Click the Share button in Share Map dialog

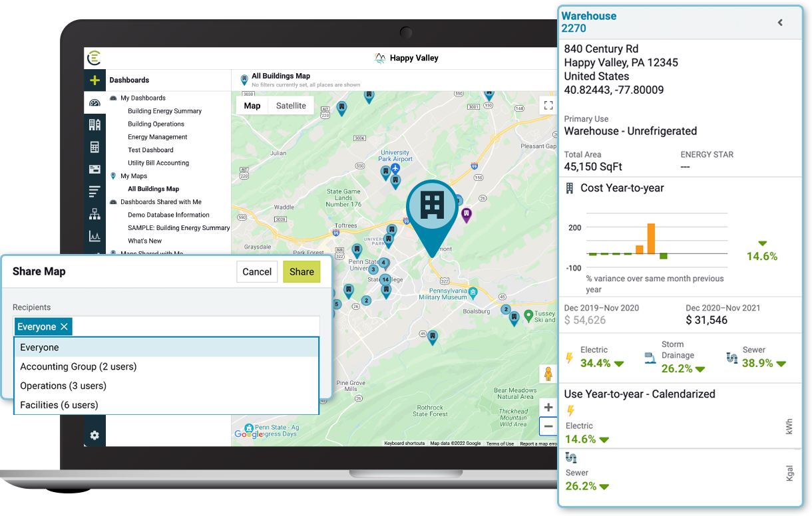302,271
